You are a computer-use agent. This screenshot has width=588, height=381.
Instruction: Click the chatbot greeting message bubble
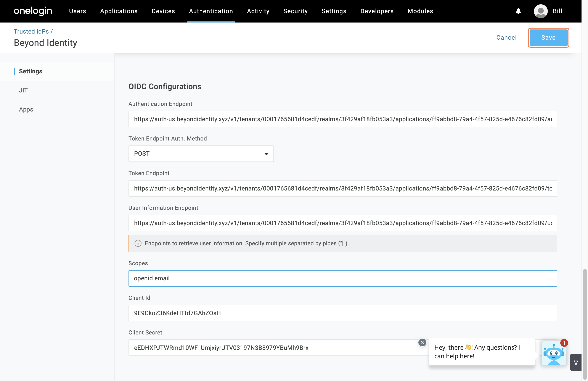(482, 352)
